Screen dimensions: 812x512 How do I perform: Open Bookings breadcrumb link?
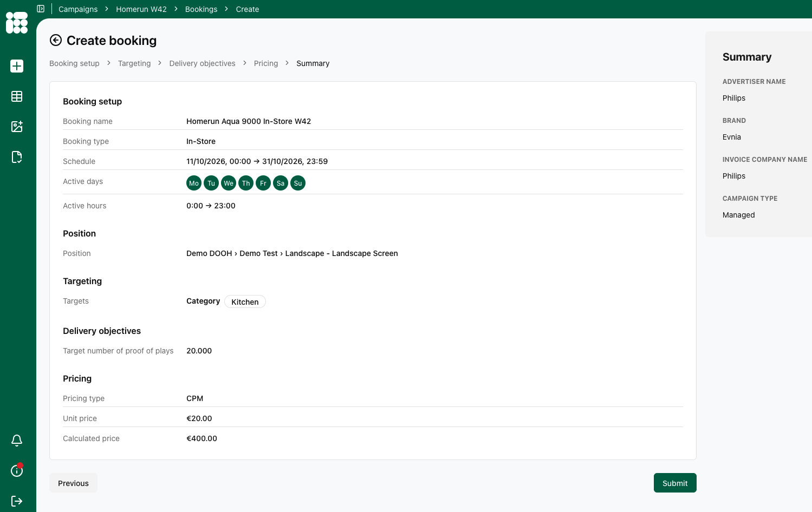coord(201,9)
